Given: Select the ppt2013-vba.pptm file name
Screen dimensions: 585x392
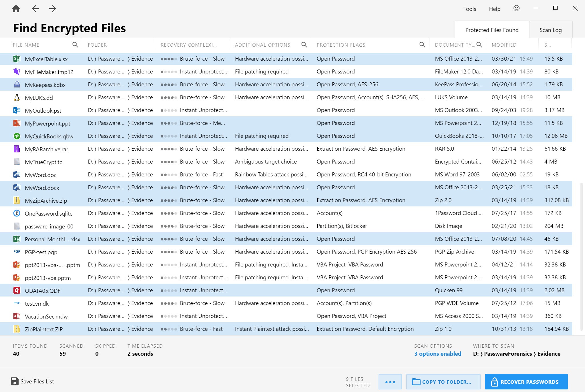Looking at the screenshot, I should coord(48,278).
